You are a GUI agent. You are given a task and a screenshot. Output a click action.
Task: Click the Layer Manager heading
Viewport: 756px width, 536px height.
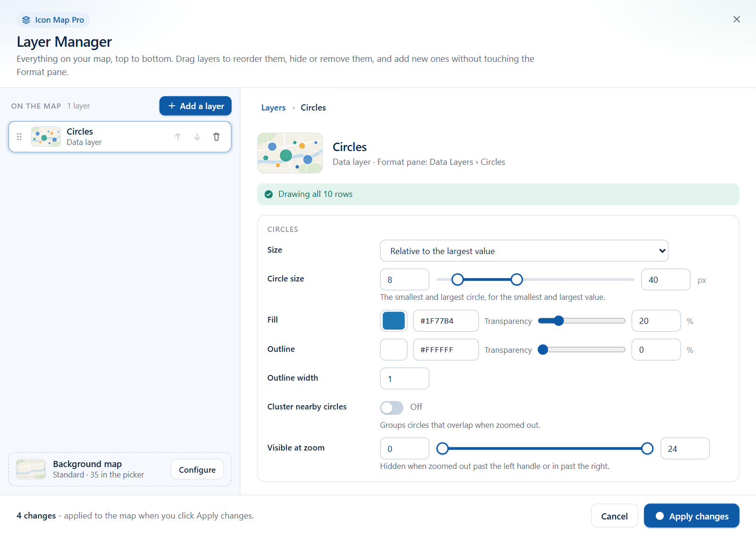pos(64,42)
